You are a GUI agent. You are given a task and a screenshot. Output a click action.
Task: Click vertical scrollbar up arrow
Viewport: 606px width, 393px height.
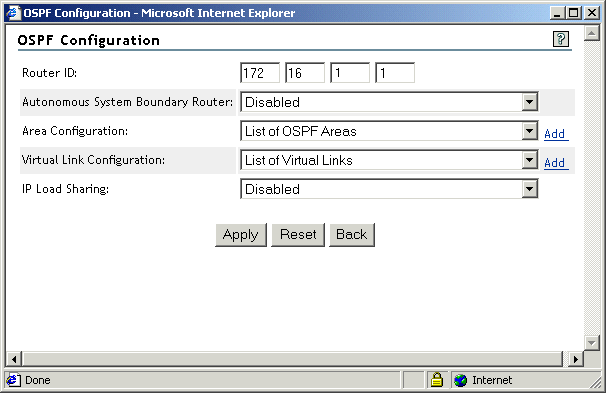pos(592,33)
